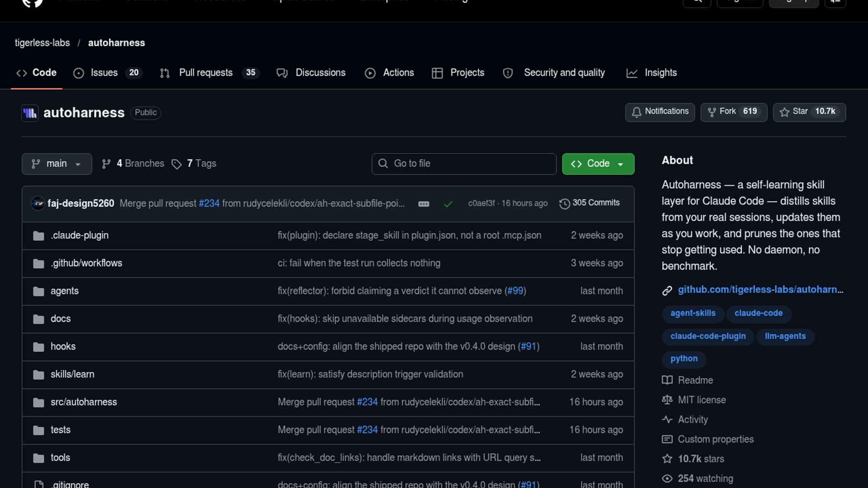Viewport: 868px width, 488px height.
Task: Open the Discussions tab
Action: click(x=311, y=73)
